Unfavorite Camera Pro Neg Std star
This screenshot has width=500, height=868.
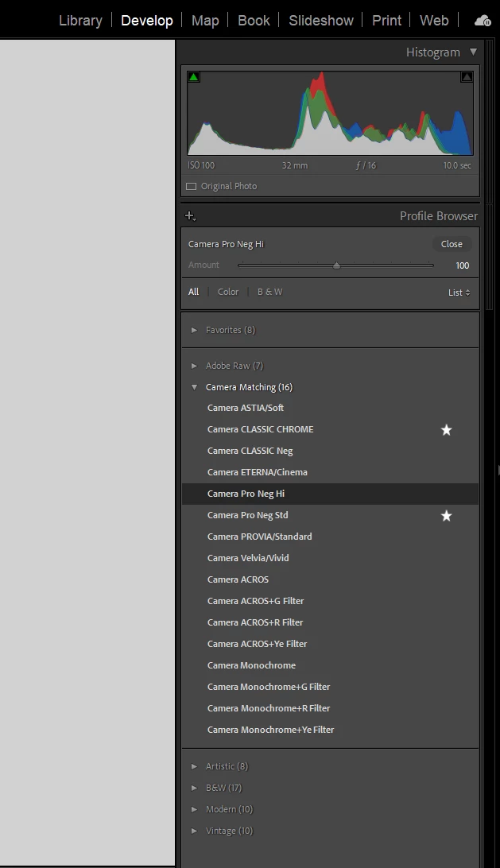point(446,516)
